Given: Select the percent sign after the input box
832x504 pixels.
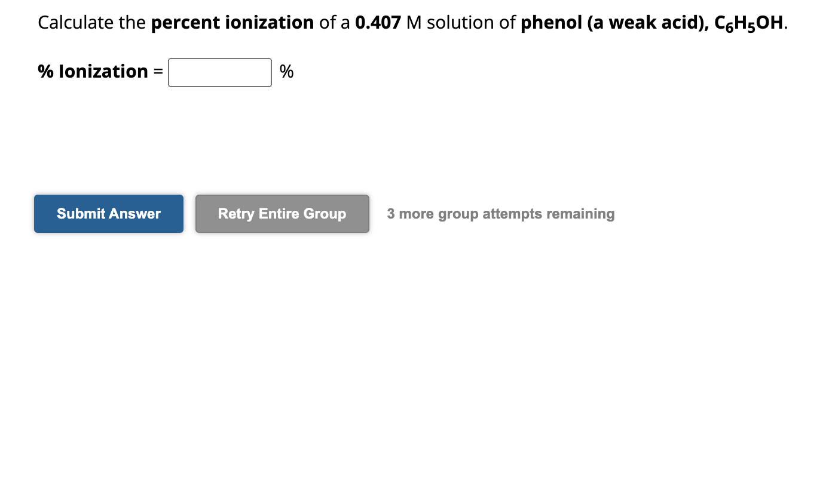Looking at the screenshot, I should pyautogui.click(x=286, y=72).
